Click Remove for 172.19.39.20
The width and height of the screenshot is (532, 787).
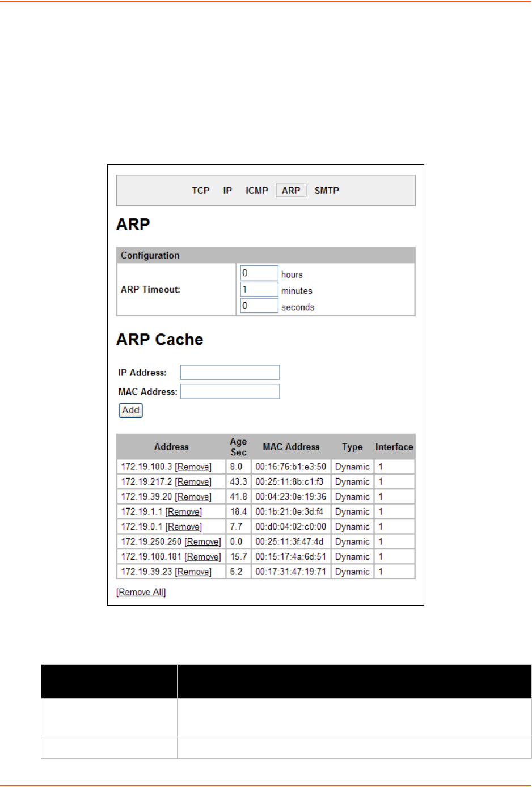point(193,497)
